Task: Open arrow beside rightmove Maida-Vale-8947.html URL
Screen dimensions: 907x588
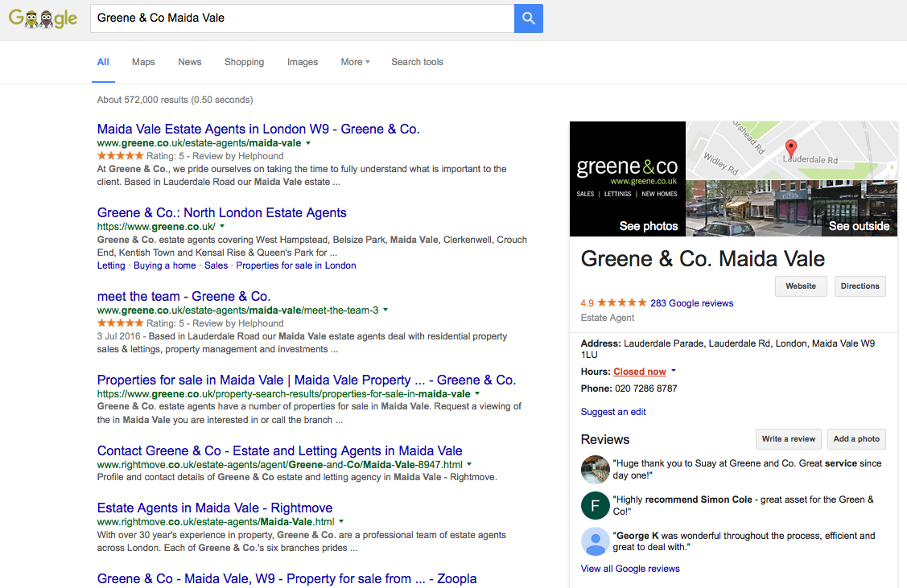Action: pyautogui.click(x=469, y=464)
